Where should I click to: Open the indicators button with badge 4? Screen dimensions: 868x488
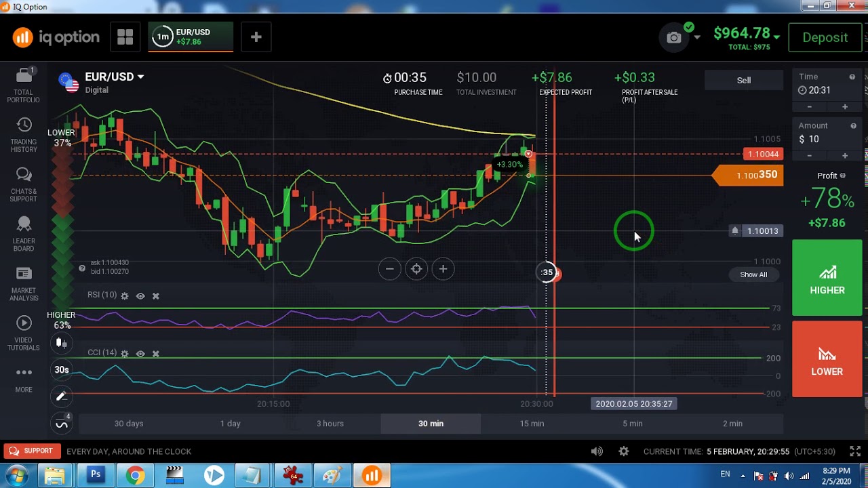coord(62,424)
